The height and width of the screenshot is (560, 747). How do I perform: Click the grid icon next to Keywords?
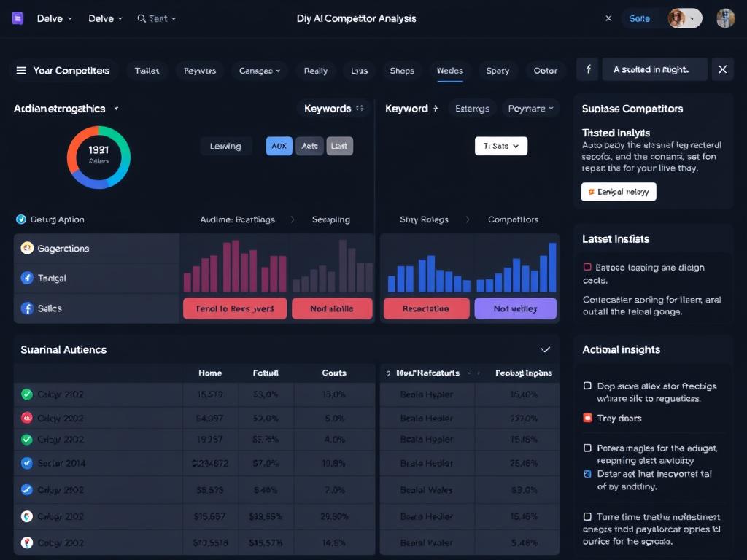360,109
